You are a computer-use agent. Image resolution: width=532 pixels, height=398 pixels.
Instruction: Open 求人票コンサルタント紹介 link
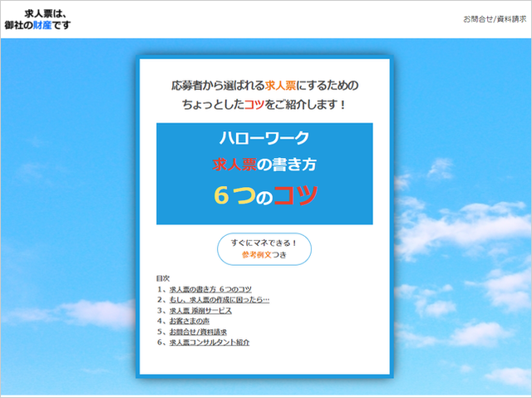pos(209,342)
